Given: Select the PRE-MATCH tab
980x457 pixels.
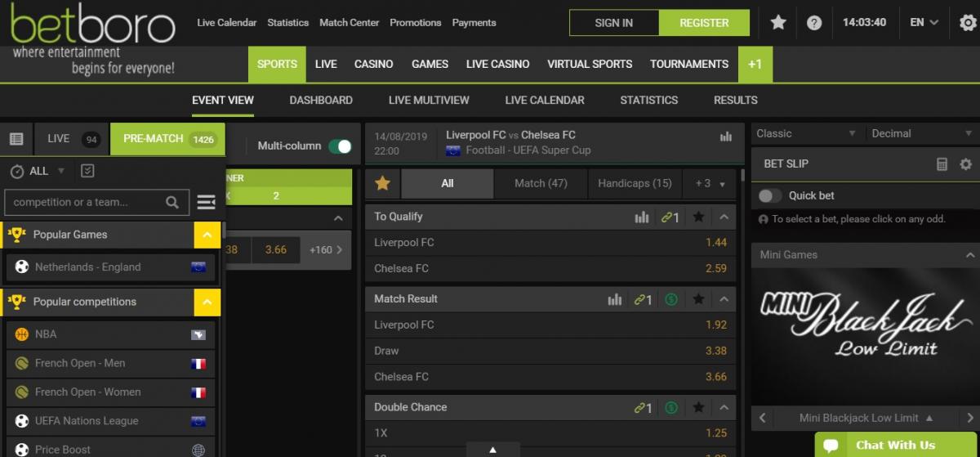Looking at the screenshot, I should click(168, 139).
